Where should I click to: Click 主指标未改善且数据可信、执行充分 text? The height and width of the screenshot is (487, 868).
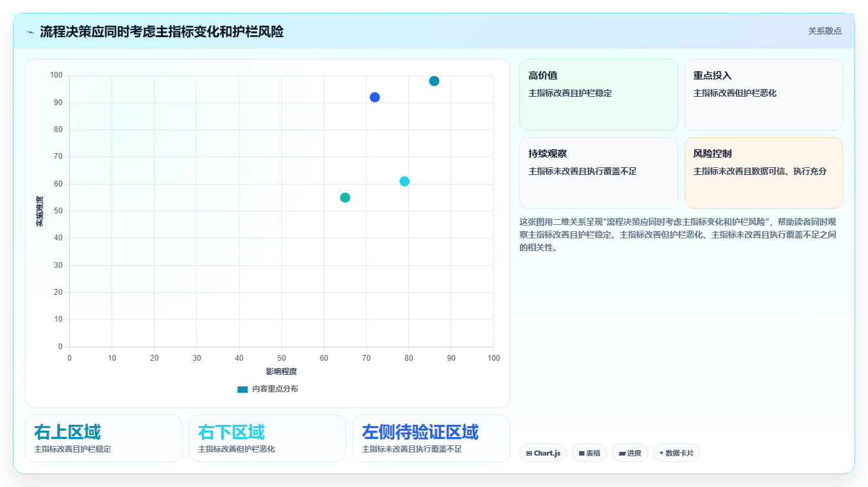coord(760,171)
